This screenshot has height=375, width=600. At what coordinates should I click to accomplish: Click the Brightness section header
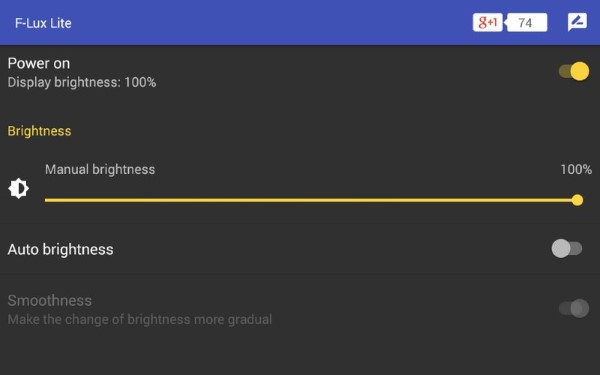(x=39, y=131)
